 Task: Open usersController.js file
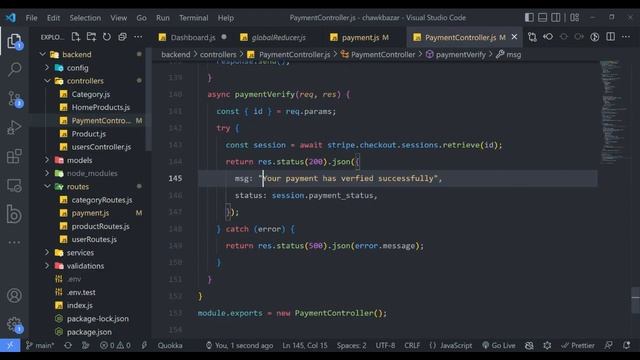coord(101,147)
